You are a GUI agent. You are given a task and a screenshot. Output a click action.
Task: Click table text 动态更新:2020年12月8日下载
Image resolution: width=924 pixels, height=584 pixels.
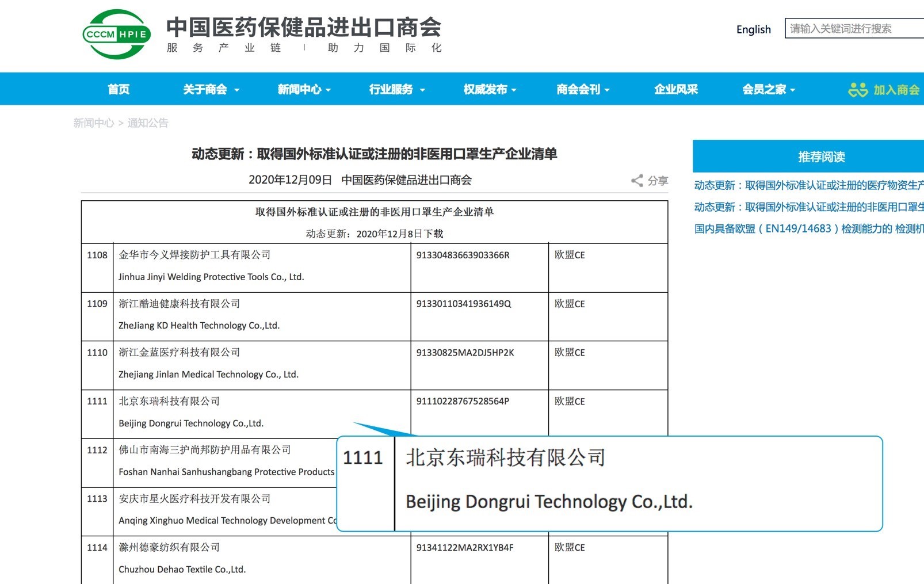tap(375, 234)
